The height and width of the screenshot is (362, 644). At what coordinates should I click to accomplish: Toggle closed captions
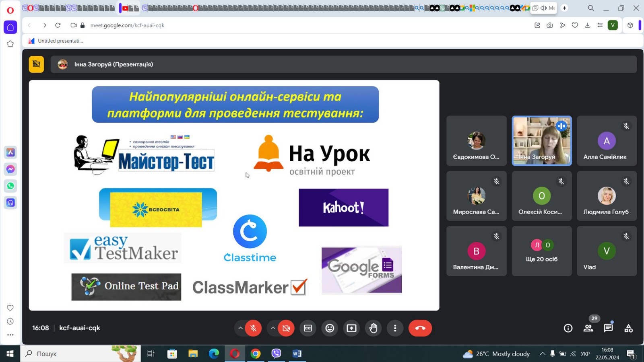[x=308, y=328]
